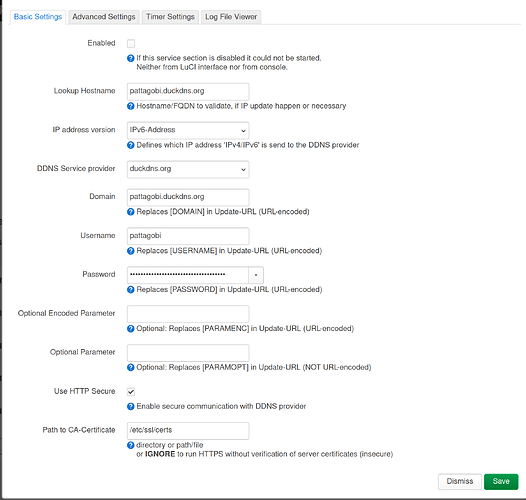Select the Path to CA-Certificate field
Image resolution: width=526 pixels, height=500 pixels.
click(188, 431)
